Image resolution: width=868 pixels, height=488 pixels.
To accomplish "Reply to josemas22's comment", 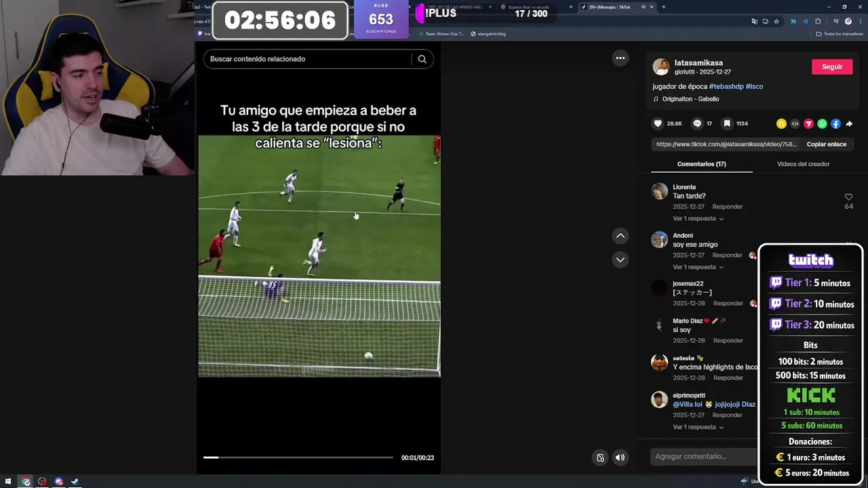I will 728,304.
